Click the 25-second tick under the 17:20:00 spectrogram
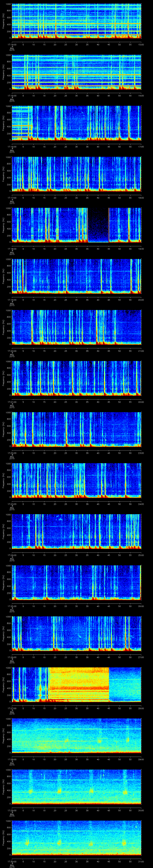The height and width of the screenshot is (868, 153). 66,351
